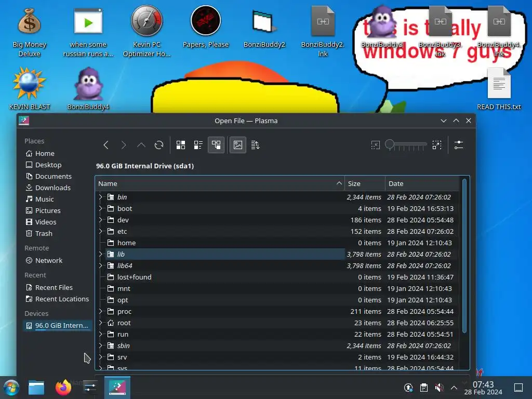
Task: Select BonziBuddy2 desktop shortcut
Action: click(x=264, y=29)
